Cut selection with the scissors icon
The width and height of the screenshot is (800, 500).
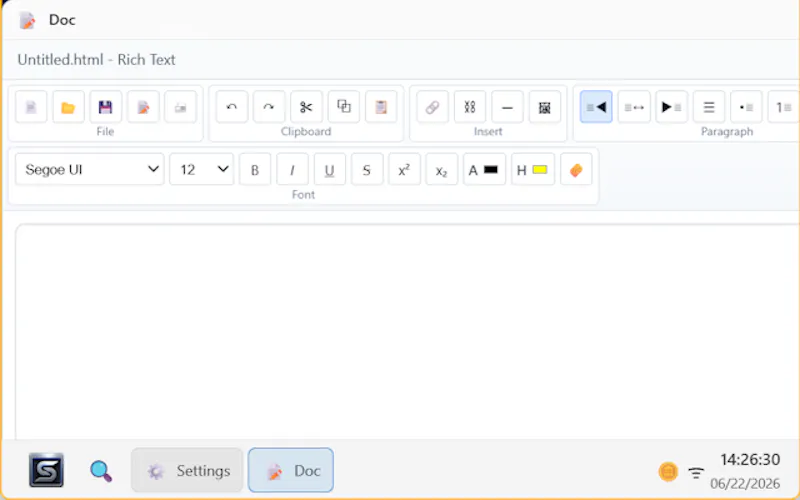(306, 107)
